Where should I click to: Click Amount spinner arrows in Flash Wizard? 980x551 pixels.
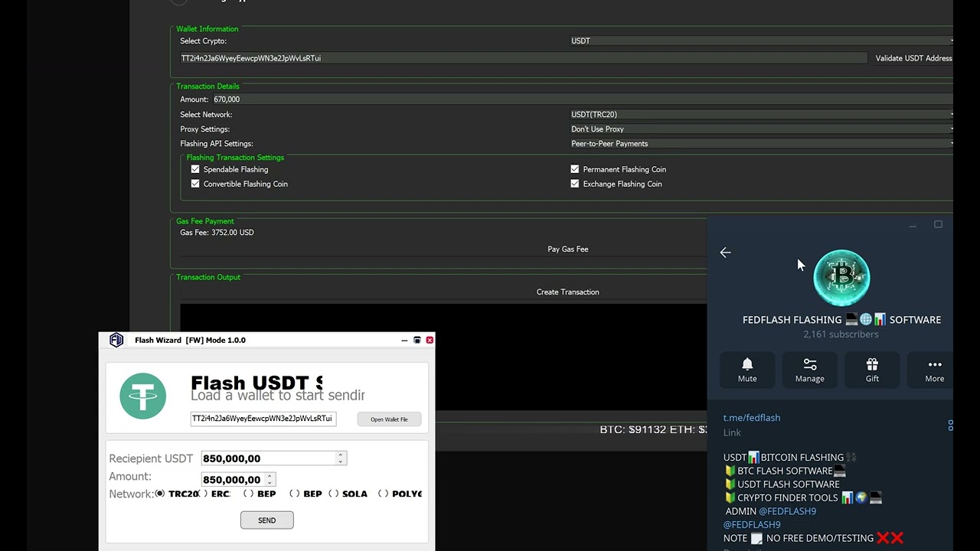269,479
